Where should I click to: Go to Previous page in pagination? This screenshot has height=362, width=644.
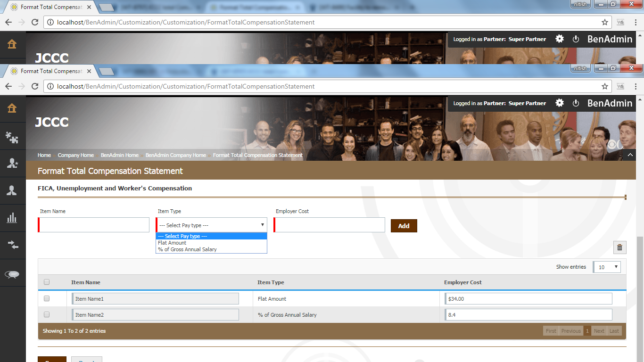click(x=571, y=331)
